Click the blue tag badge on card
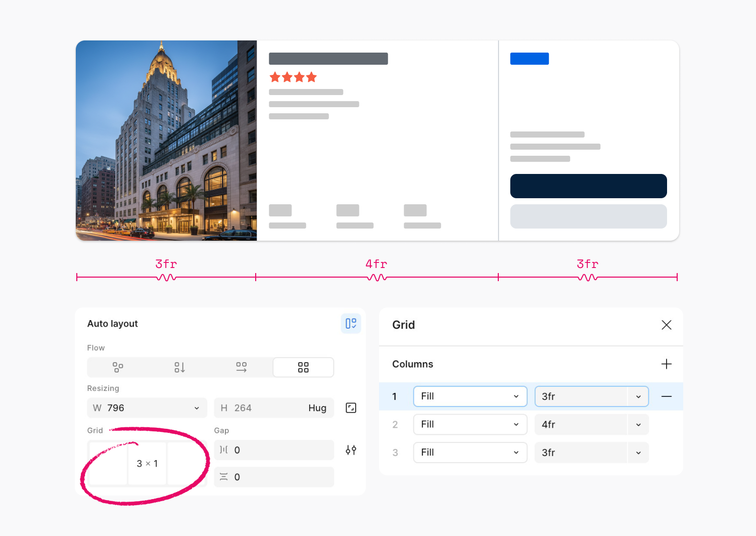Screen dimensions: 756x536 (x=530, y=59)
